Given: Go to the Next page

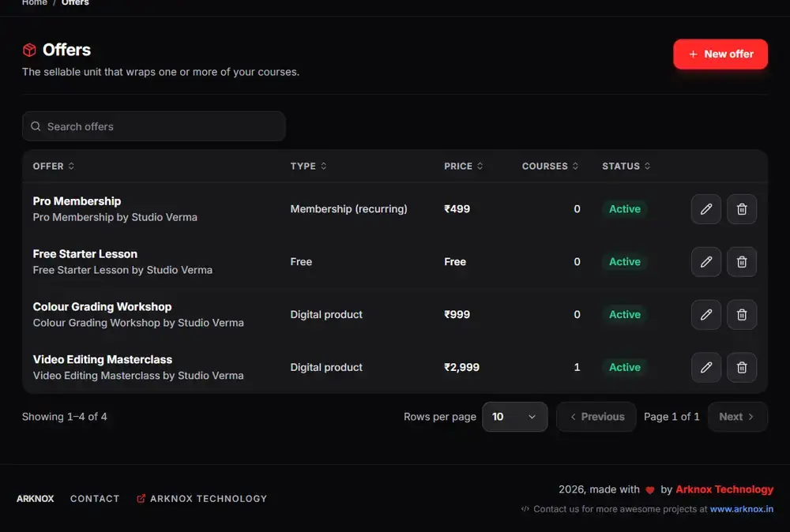Looking at the screenshot, I should (x=738, y=417).
